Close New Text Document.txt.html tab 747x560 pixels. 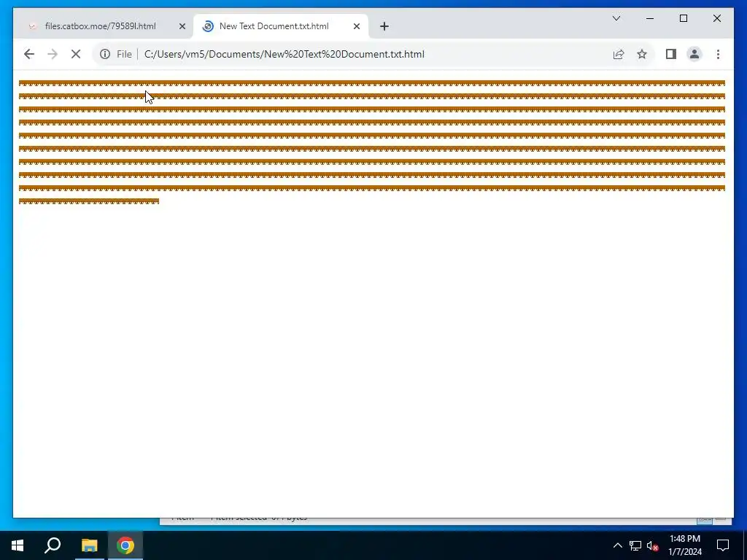tap(356, 26)
